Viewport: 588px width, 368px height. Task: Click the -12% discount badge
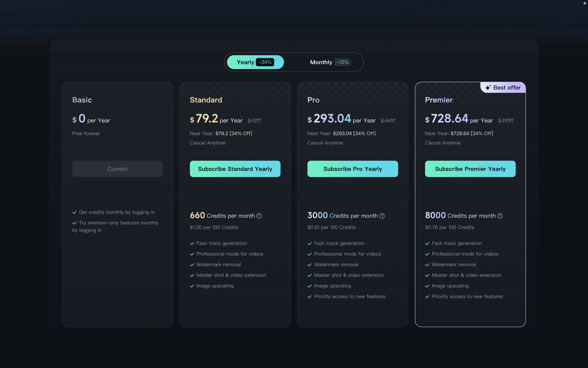pos(342,62)
